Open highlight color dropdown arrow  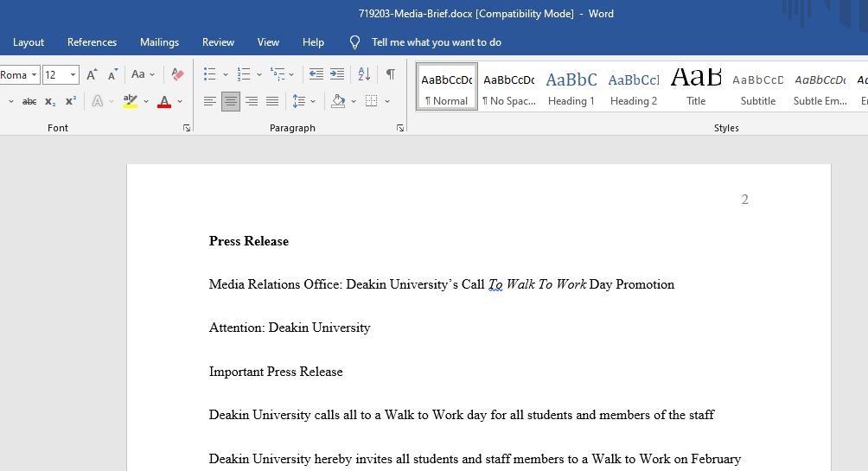[146, 101]
